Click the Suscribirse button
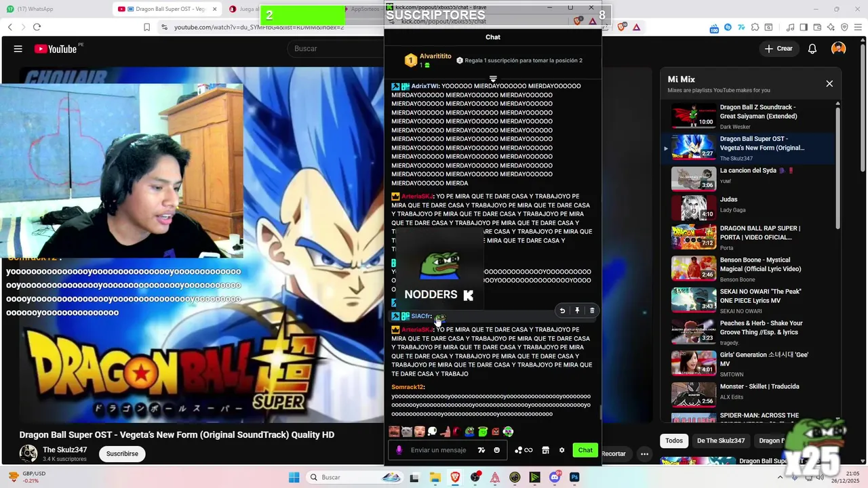 click(122, 453)
